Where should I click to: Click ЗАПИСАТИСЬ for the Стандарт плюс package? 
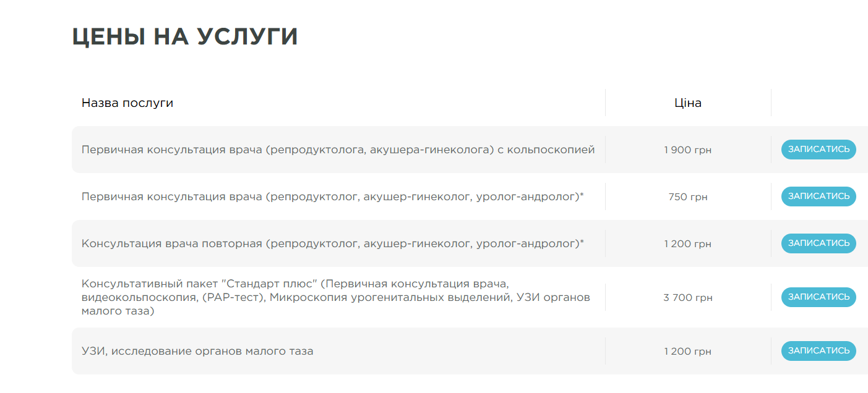pyautogui.click(x=819, y=297)
